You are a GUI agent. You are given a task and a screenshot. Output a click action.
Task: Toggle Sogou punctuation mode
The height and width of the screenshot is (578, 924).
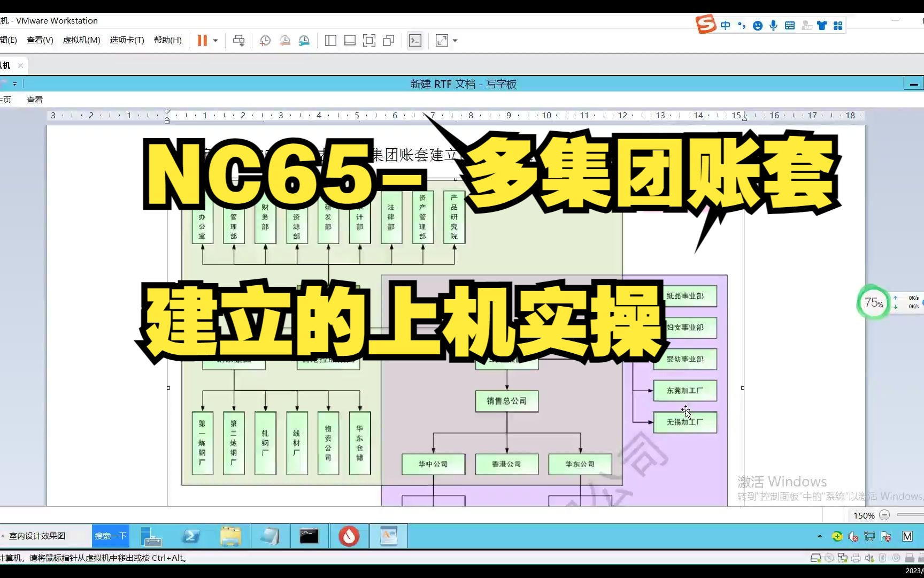coord(742,25)
